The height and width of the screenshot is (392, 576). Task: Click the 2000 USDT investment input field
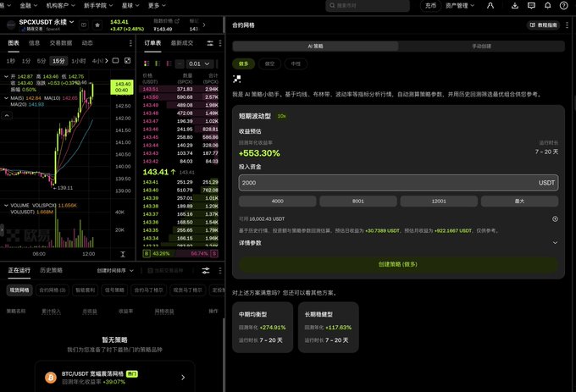[398, 183]
